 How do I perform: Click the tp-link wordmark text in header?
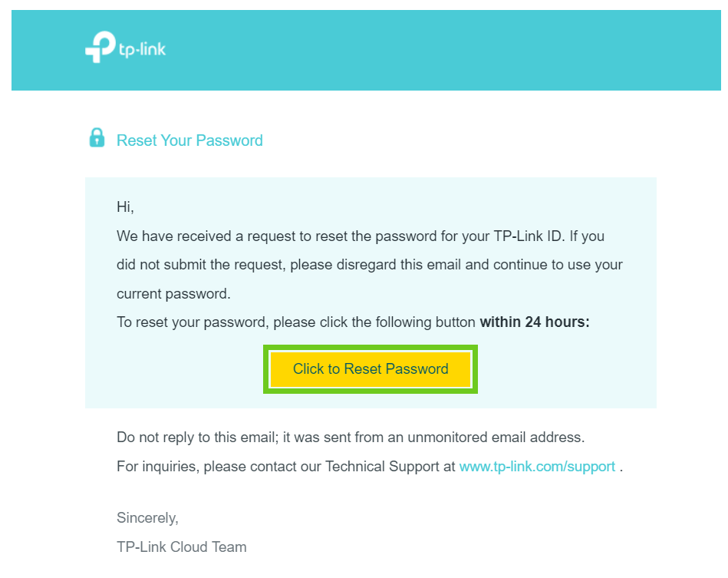coord(142,51)
